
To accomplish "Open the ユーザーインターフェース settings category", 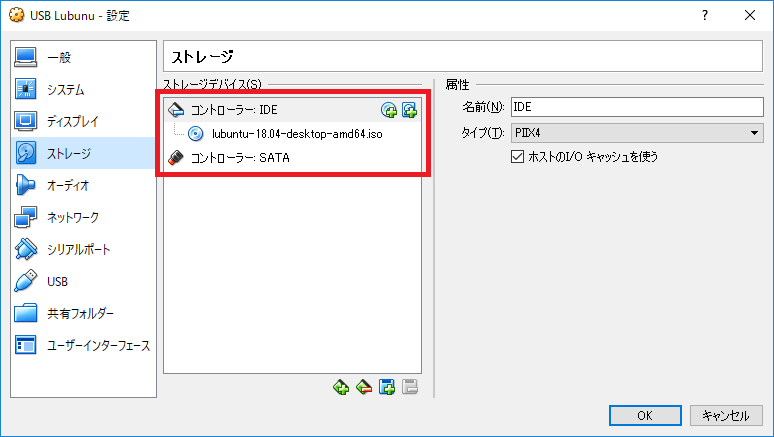I will tap(83, 346).
